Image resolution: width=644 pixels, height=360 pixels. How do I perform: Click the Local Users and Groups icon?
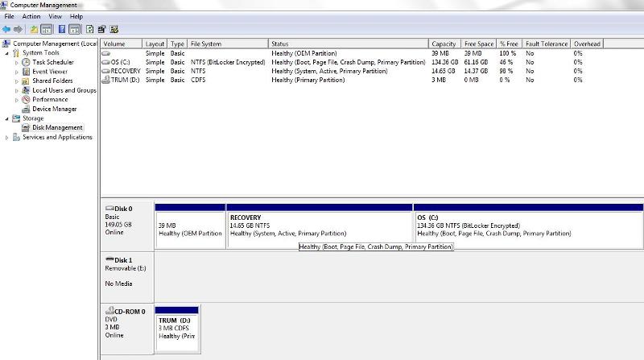(26, 90)
